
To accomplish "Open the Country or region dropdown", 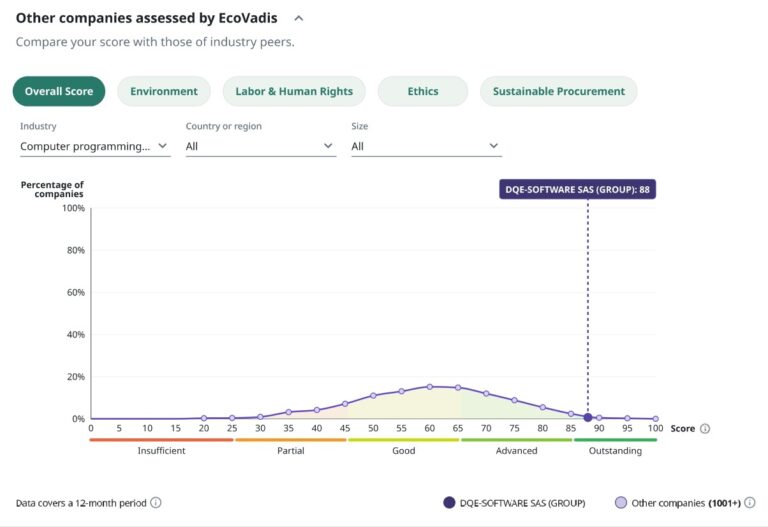I will [x=260, y=146].
